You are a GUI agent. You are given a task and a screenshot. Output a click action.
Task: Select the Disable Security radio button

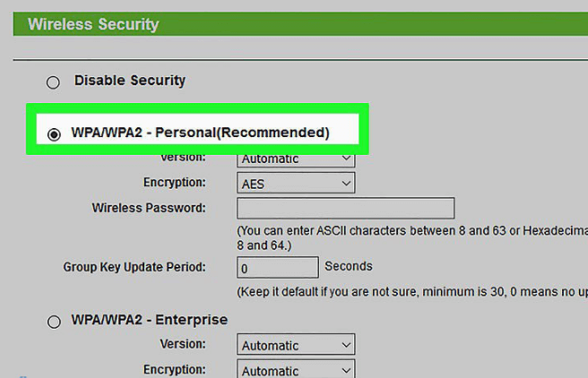click(54, 82)
